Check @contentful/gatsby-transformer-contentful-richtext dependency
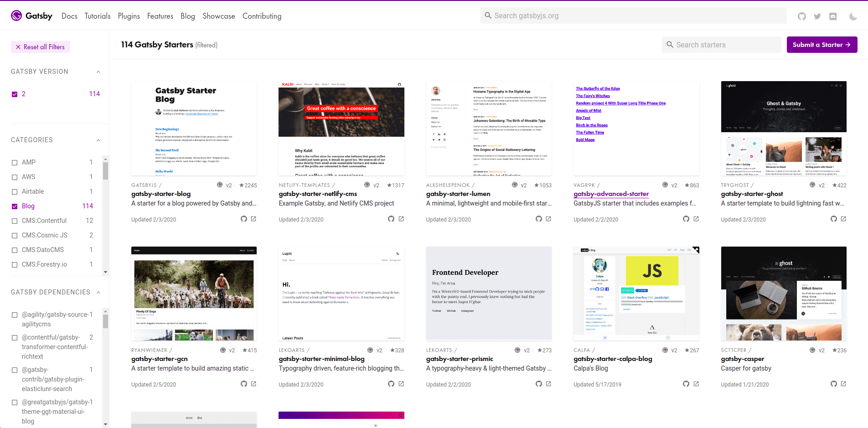 pyautogui.click(x=15, y=337)
